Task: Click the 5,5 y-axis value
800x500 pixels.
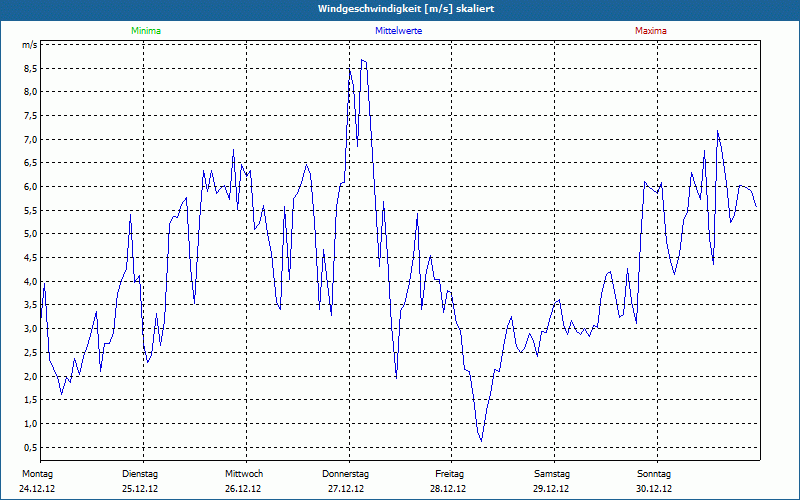Action: pos(31,210)
